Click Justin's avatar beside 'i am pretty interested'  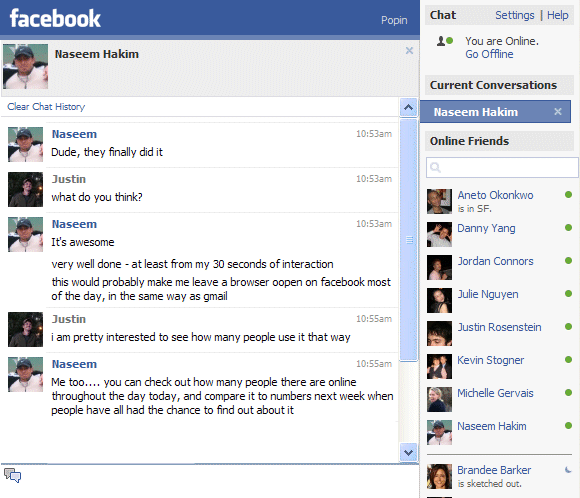pyautogui.click(x=26, y=329)
